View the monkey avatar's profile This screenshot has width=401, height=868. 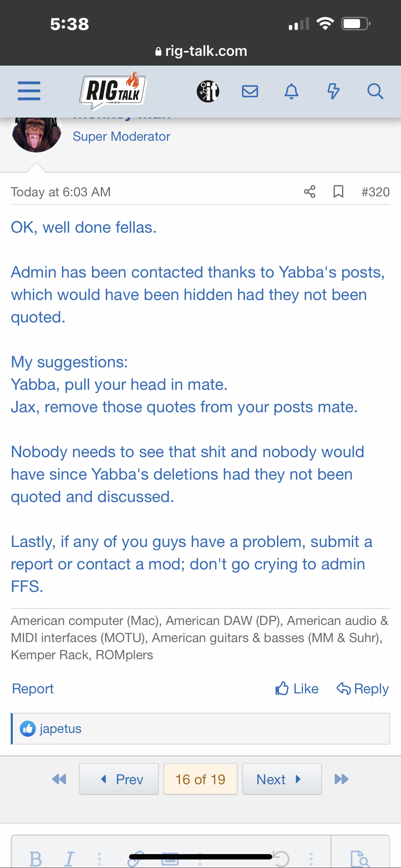pyautogui.click(x=36, y=134)
